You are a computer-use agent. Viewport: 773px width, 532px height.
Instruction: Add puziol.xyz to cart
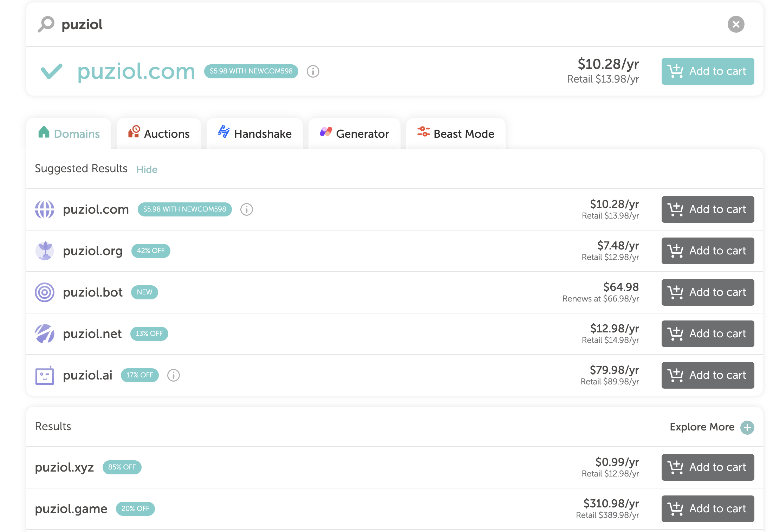707,467
